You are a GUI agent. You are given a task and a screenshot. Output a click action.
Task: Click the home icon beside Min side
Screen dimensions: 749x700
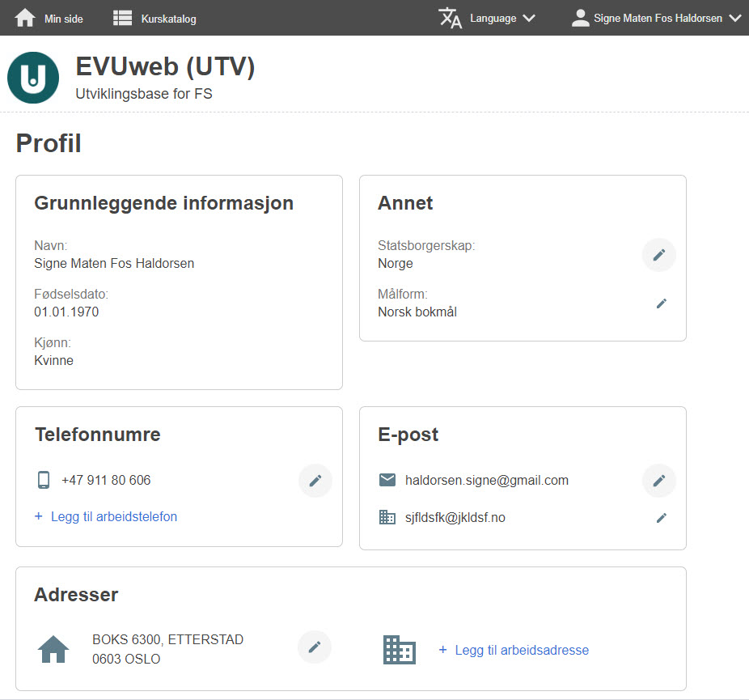[25, 18]
